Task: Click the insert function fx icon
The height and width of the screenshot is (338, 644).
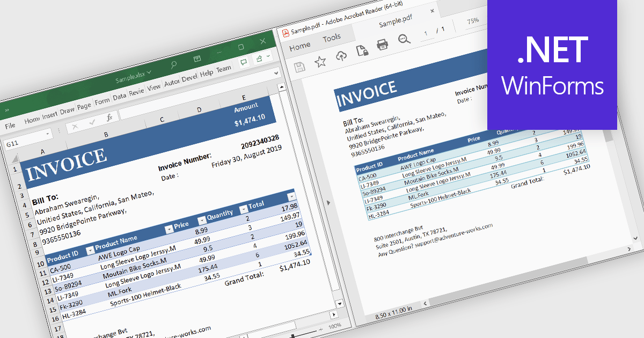Action: (109, 117)
